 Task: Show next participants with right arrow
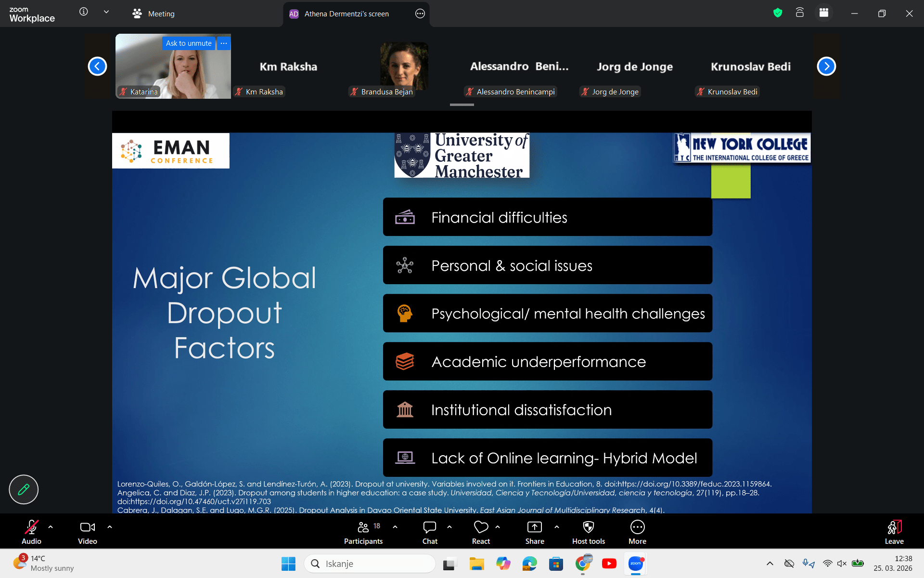point(826,66)
